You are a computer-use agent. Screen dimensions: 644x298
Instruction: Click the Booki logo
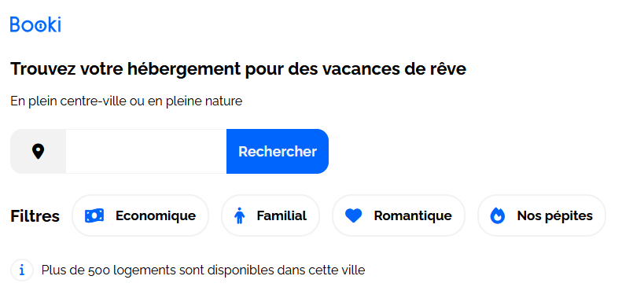(35, 24)
